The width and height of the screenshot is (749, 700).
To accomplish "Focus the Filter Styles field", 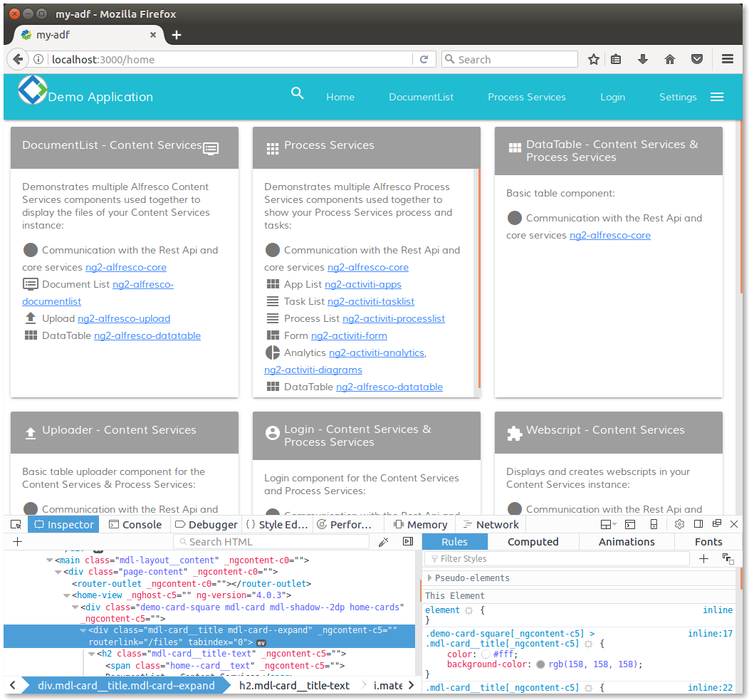I will [x=557, y=558].
